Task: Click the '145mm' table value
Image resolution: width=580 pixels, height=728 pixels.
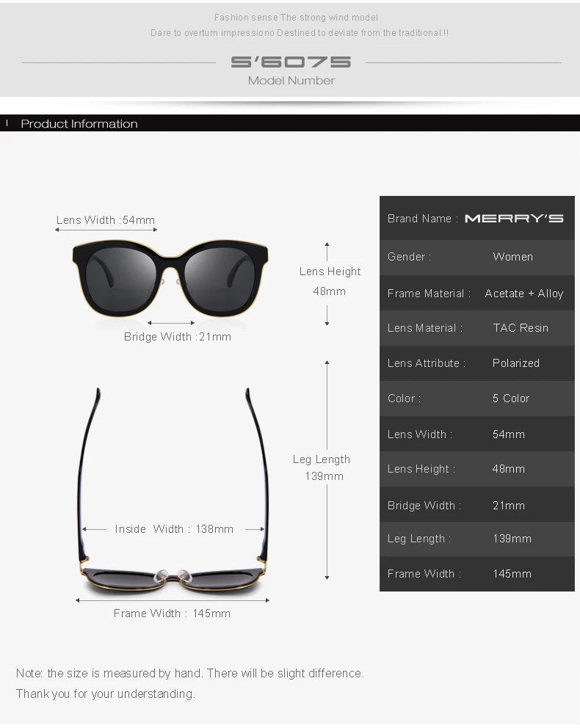Action: [x=512, y=574]
